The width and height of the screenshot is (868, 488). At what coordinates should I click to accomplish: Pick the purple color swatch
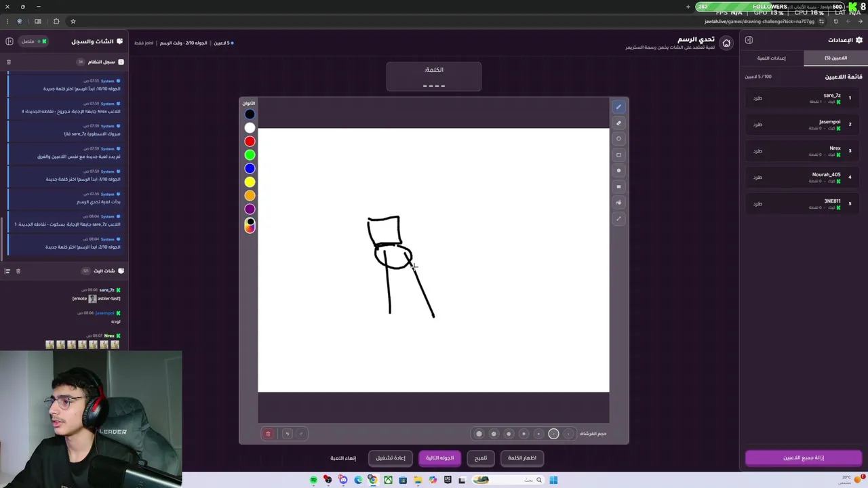coord(250,209)
